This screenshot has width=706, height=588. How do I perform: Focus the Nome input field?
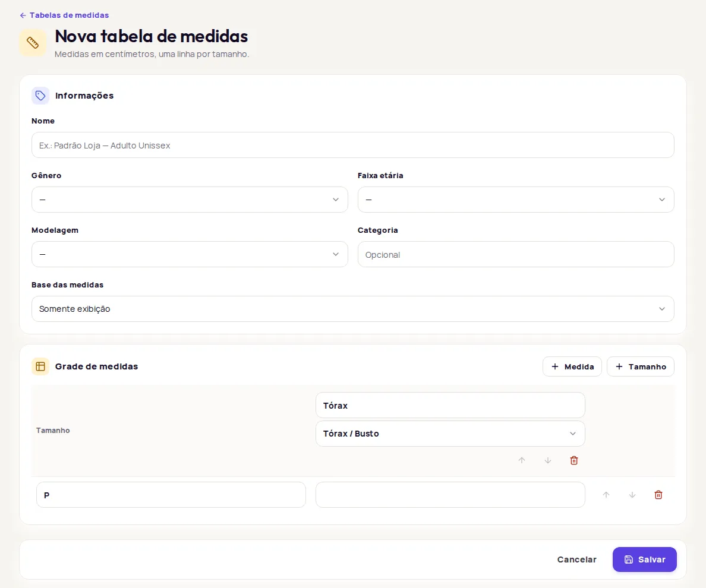tap(352, 145)
